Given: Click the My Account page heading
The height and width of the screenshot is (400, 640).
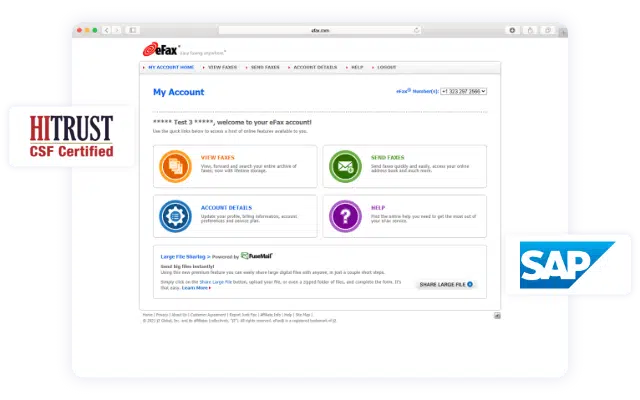Looking at the screenshot, I should click(178, 92).
